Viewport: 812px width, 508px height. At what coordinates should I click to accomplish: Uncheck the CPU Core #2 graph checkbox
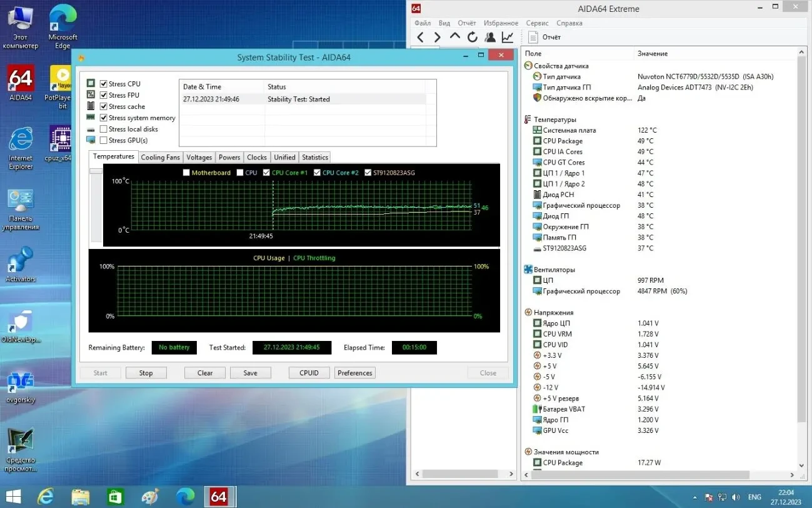point(318,172)
